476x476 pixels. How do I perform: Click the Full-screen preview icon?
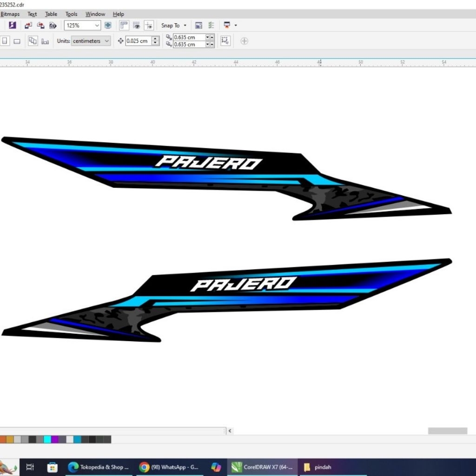tap(108, 26)
